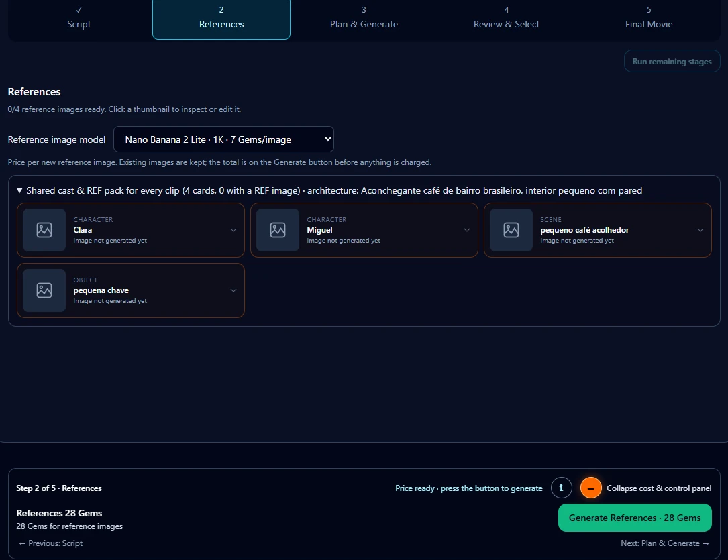Click the pequena chave image icon

click(x=44, y=290)
